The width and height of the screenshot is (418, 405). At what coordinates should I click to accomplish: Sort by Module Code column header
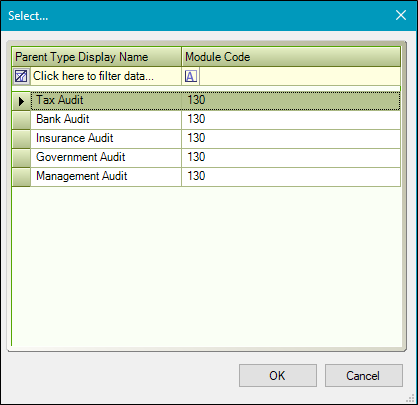[x=291, y=57]
